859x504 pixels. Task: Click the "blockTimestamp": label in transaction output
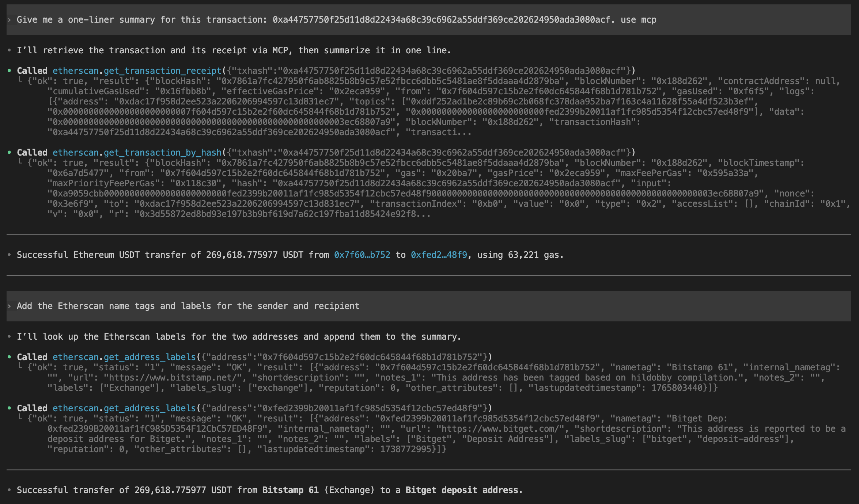click(x=761, y=163)
